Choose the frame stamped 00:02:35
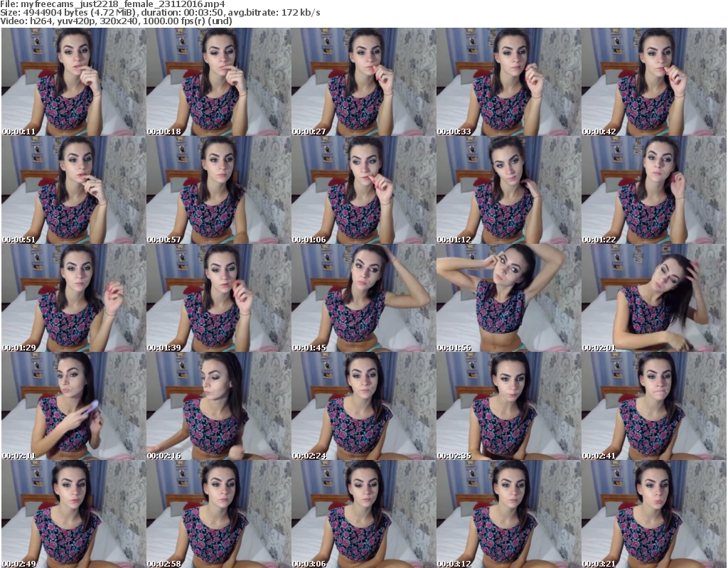The height and width of the screenshot is (568, 728). point(508,407)
